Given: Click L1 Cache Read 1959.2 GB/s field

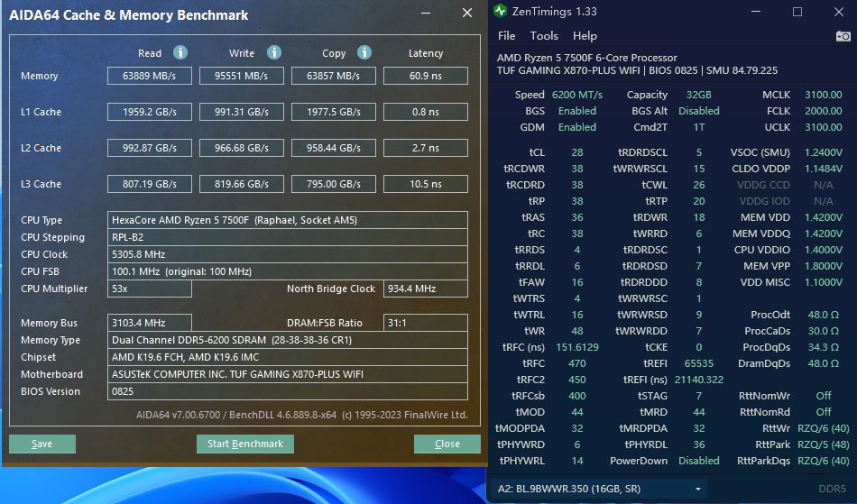Looking at the screenshot, I should click(x=149, y=112).
